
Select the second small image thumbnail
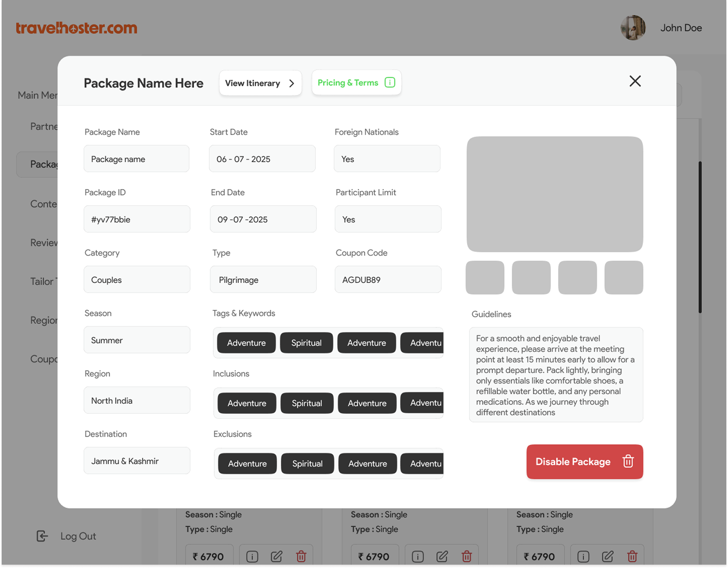(x=531, y=278)
